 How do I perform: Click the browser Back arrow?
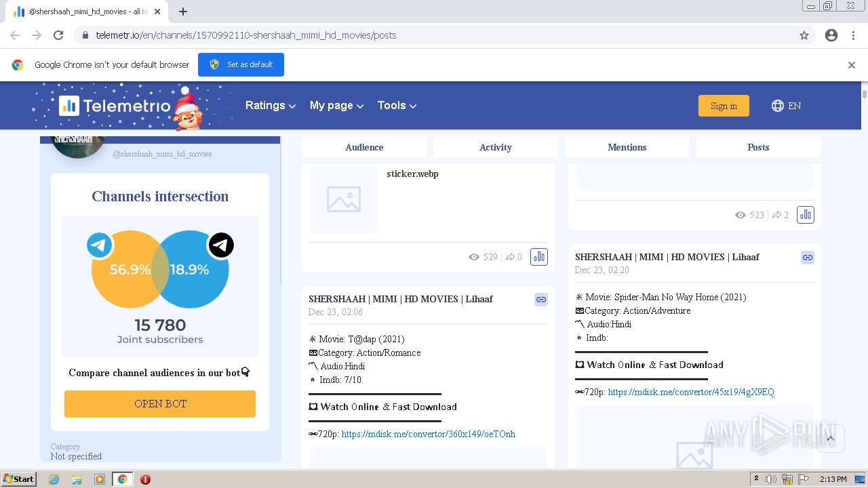(15, 35)
